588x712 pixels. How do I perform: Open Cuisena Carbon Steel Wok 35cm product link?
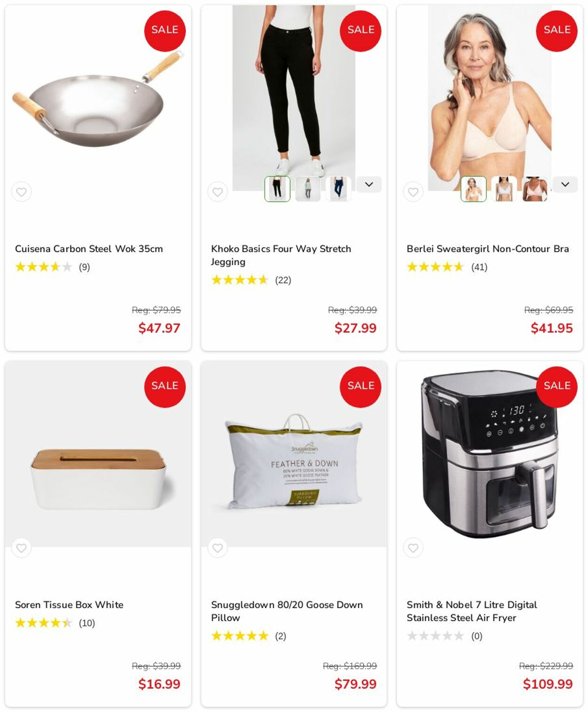pyautogui.click(x=89, y=249)
